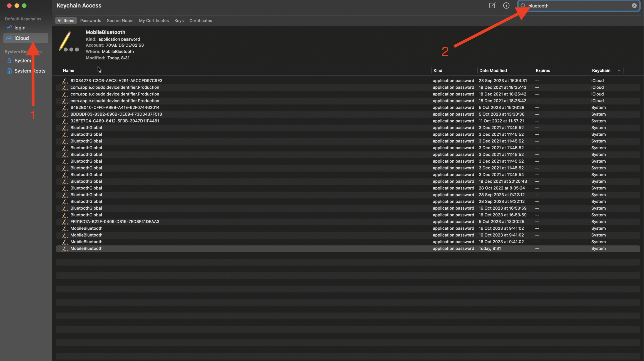The height and width of the screenshot is (361, 644).
Task: Click the large pencil password icon in the detail pane
Action: pyautogui.click(x=68, y=42)
